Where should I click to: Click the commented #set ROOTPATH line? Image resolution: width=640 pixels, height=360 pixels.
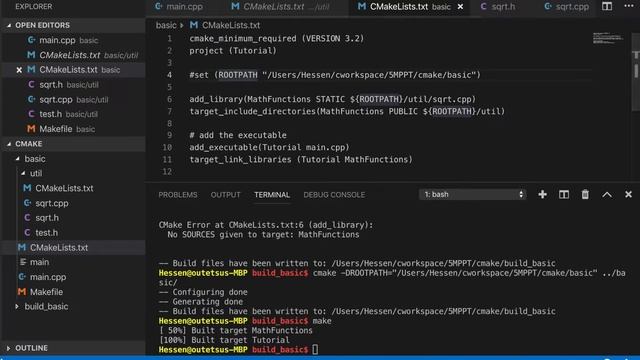(x=335, y=75)
